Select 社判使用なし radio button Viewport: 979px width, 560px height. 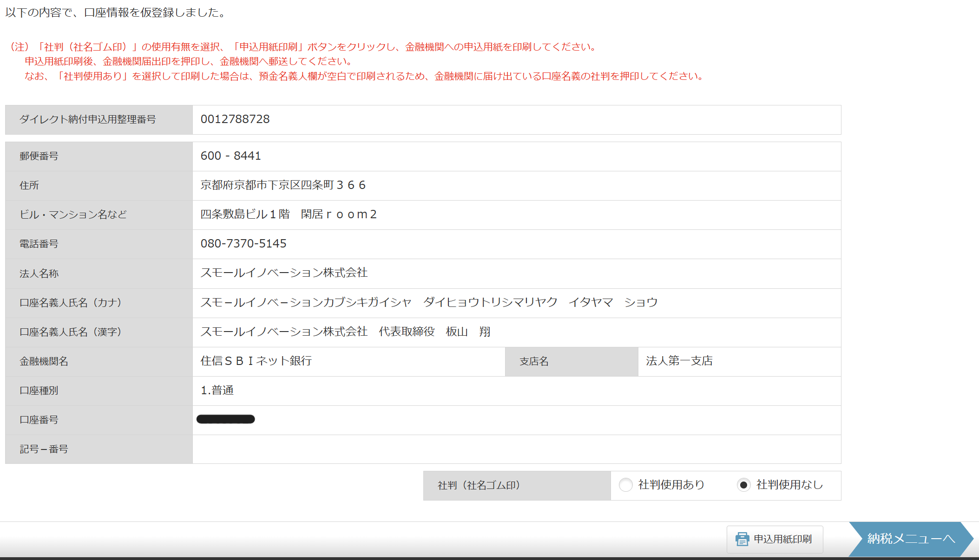pos(743,485)
